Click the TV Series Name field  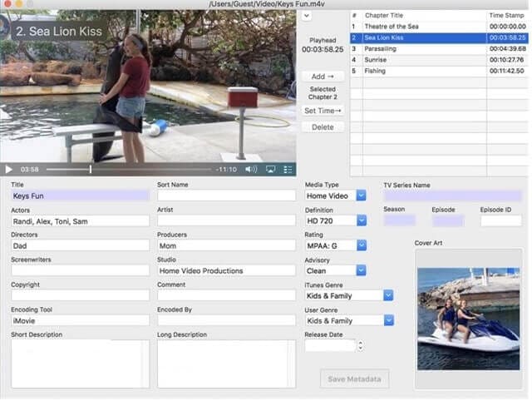pos(452,196)
